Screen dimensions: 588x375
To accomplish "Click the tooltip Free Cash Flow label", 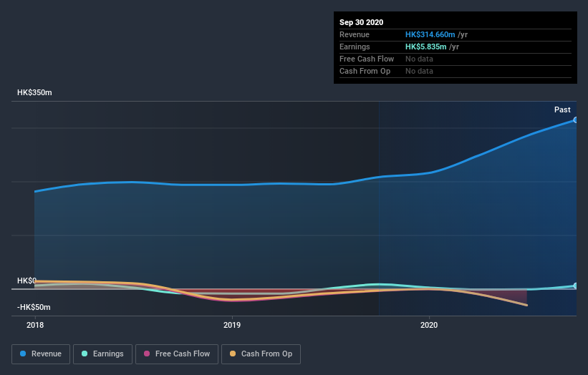I will (x=367, y=59).
